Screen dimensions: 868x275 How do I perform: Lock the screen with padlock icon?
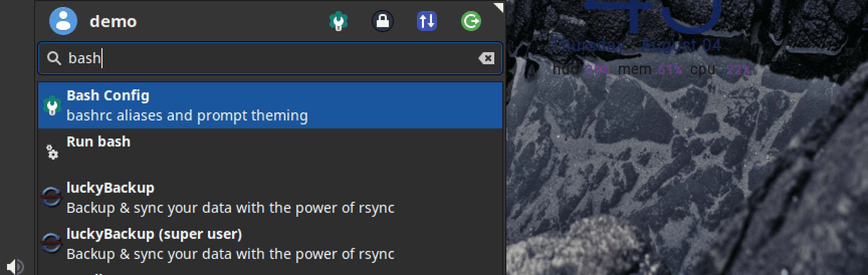coord(383,21)
